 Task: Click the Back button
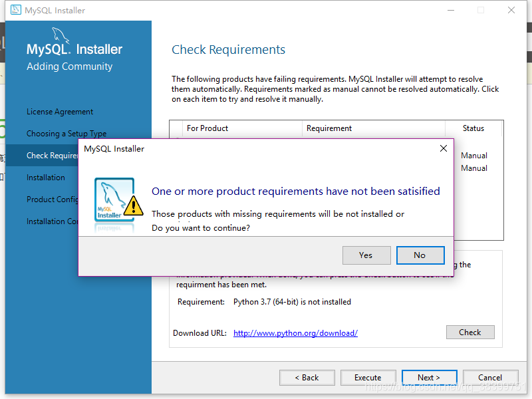(307, 378)
